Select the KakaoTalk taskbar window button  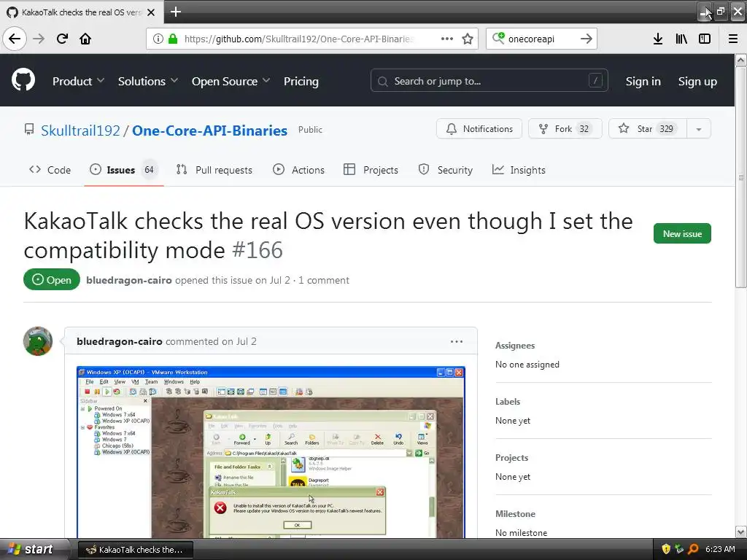[x=135, y=550]
